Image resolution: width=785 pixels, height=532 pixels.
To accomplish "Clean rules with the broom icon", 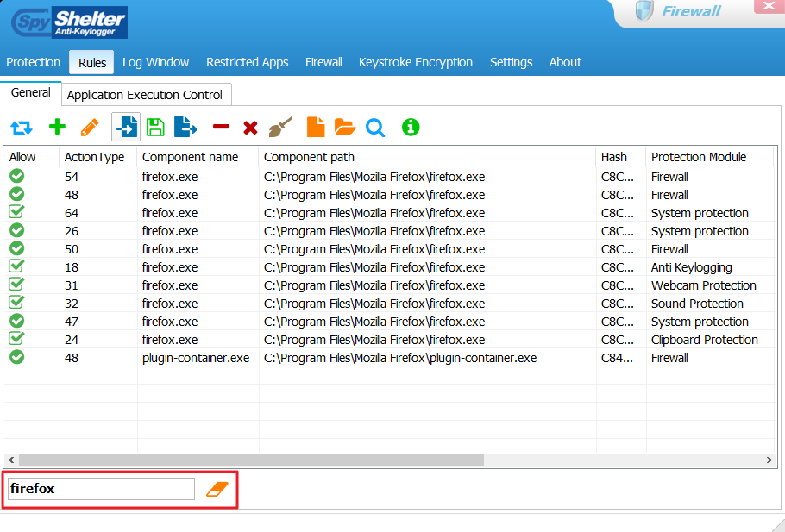I will pyautogui.click(x=280, y=127).
